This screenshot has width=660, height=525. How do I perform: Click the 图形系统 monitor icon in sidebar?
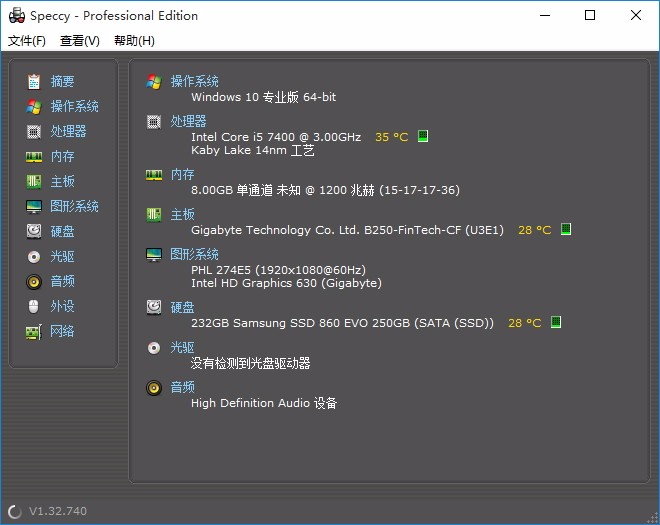coord(34,207)
